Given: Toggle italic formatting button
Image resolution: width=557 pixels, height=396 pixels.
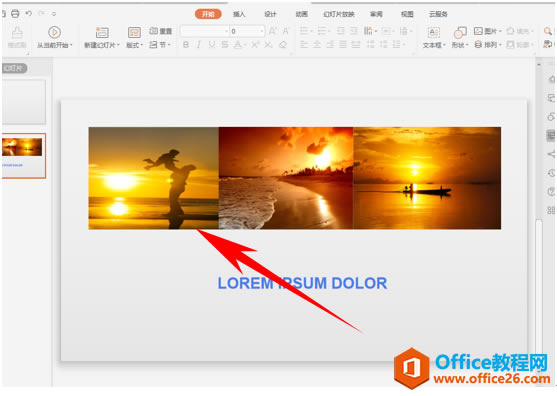Looking at the screenshot, I should (x=199, y=45).
